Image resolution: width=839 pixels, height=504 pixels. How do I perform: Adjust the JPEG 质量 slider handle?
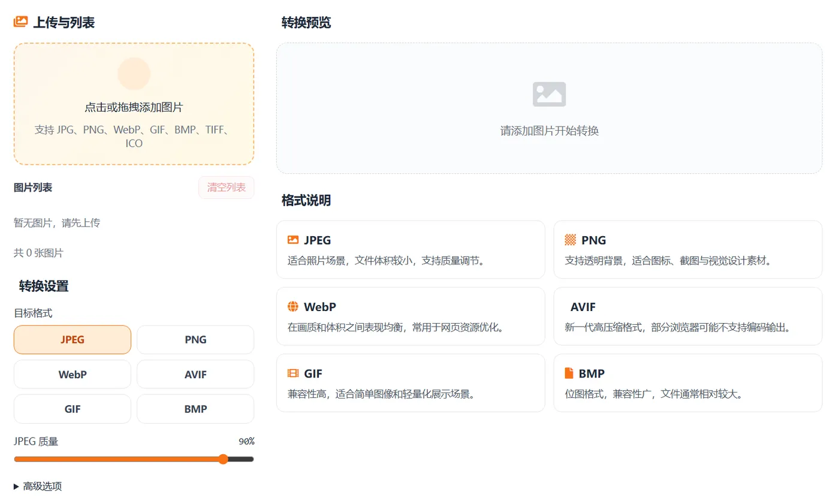223,459
